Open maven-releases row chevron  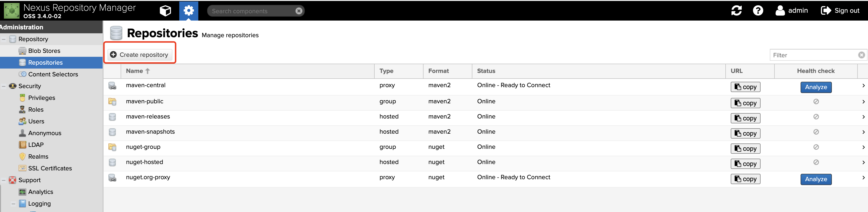tap(863, 117)
